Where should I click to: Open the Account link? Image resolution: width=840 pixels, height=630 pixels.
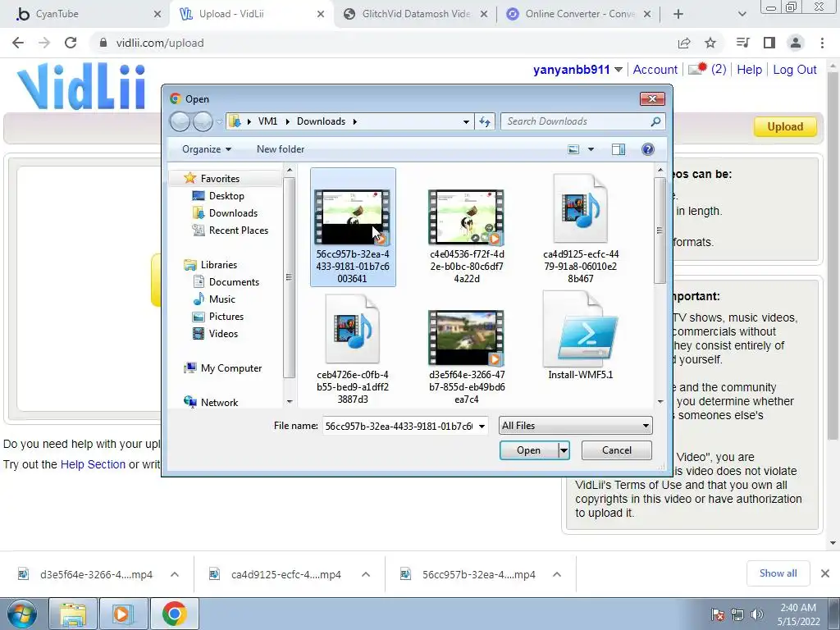point(655,70)
